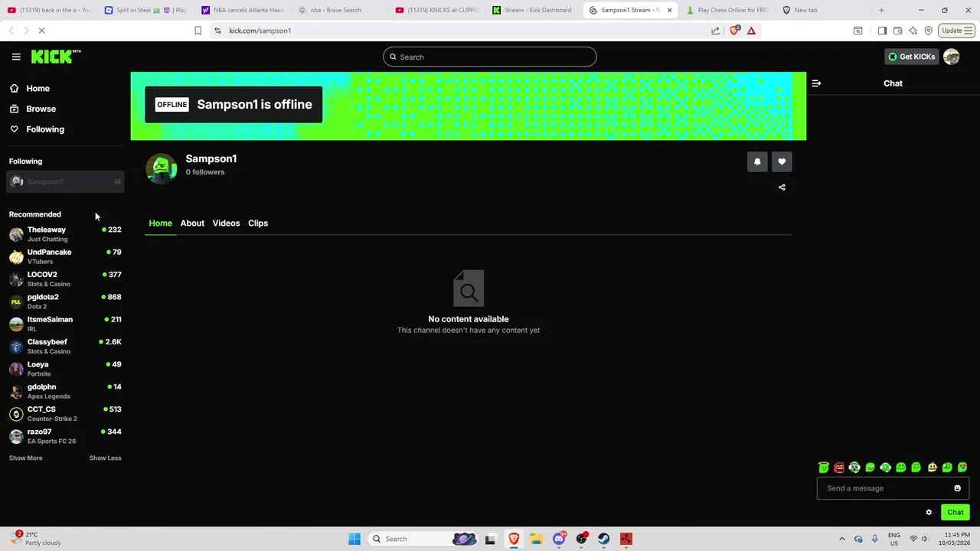980x551 pixels.
Task: Insert the angel halo emote
Action: [823, 467]
